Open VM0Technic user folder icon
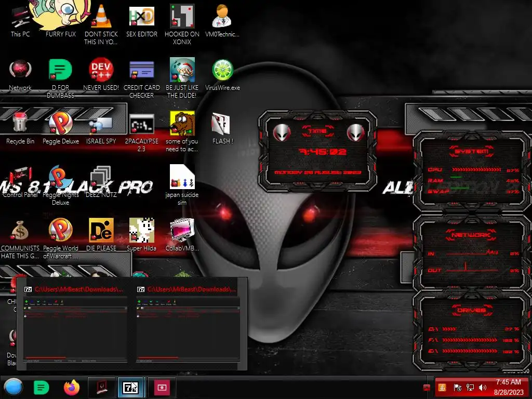 pyautogui.click(x=222, y=21)
